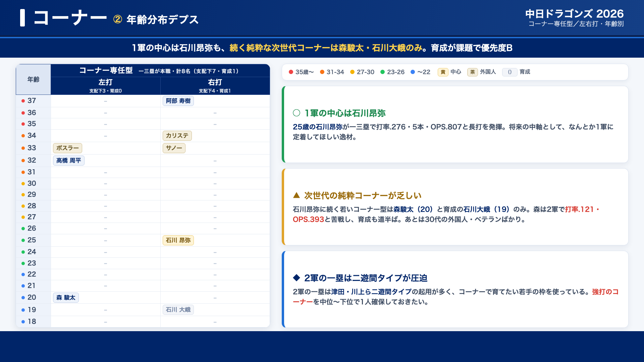Click the age 32 row label
This screenshot has width=644, height=362.
pos(32,161)
